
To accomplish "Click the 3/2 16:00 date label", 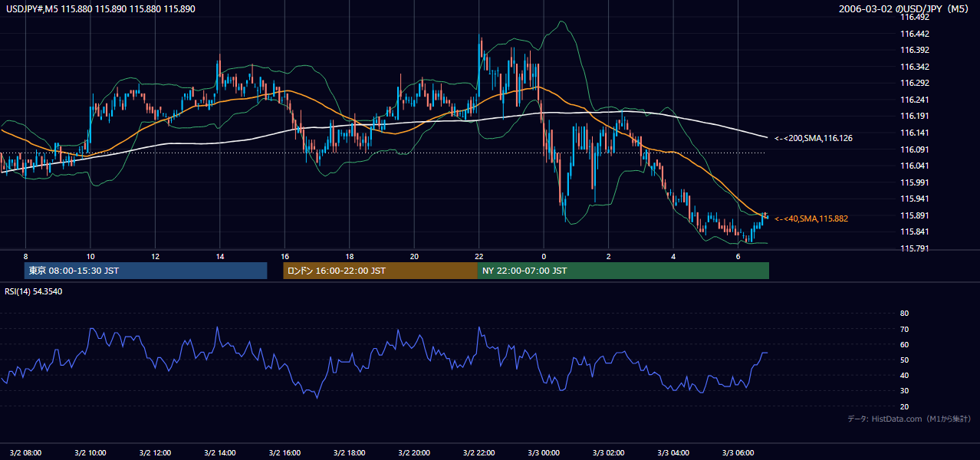I will point(284,452).
